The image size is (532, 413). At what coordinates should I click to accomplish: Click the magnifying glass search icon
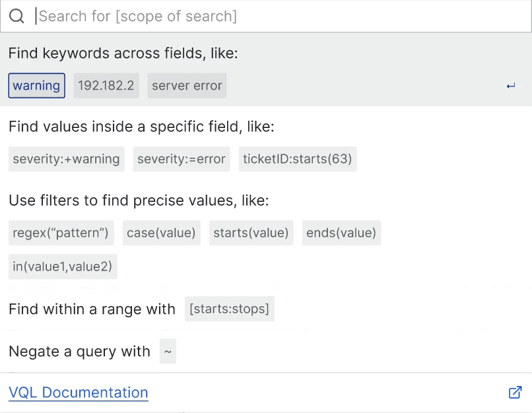17,16
